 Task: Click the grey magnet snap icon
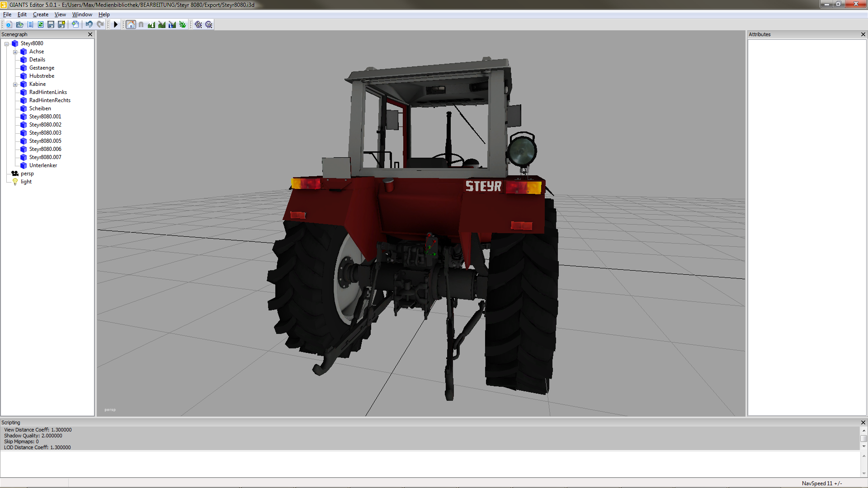[x=141, y=24]
